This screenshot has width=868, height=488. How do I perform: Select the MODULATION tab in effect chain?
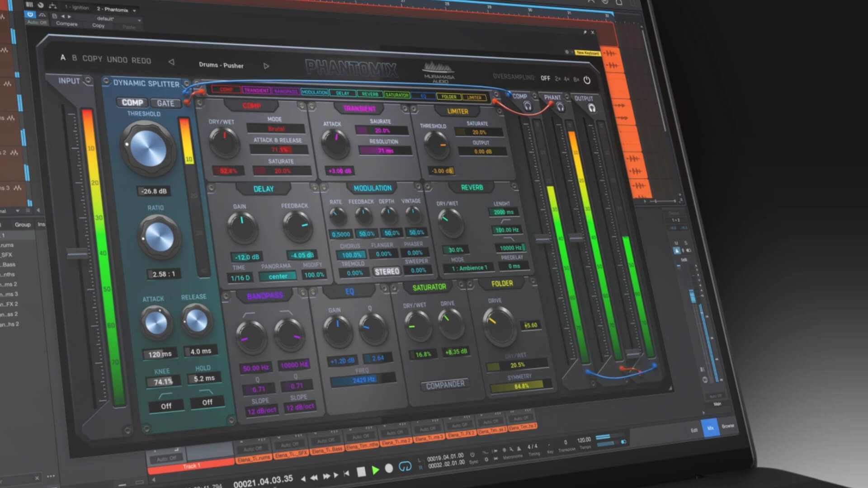(x=314, y=92)
